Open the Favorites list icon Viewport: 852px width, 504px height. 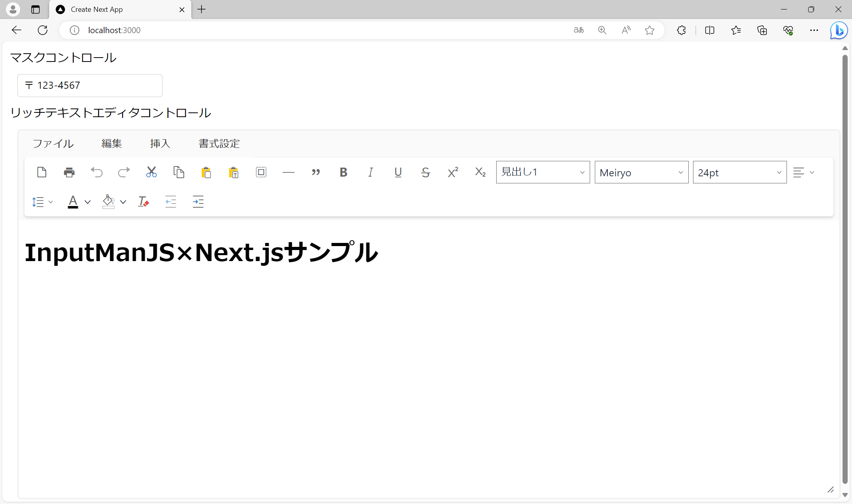736,30
